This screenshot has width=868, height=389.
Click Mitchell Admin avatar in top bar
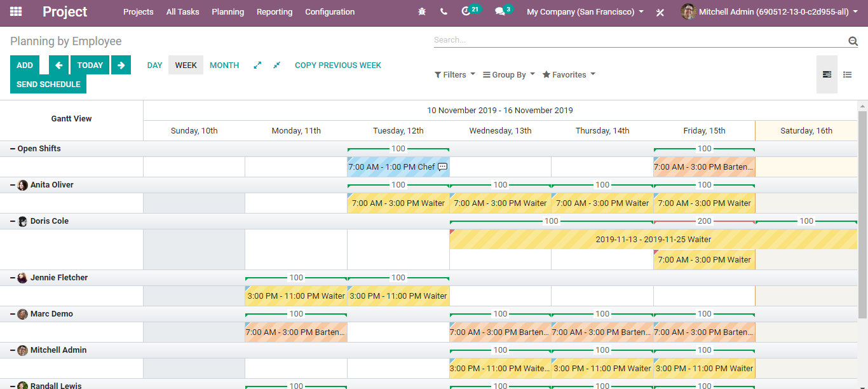(x=688, y=11)
